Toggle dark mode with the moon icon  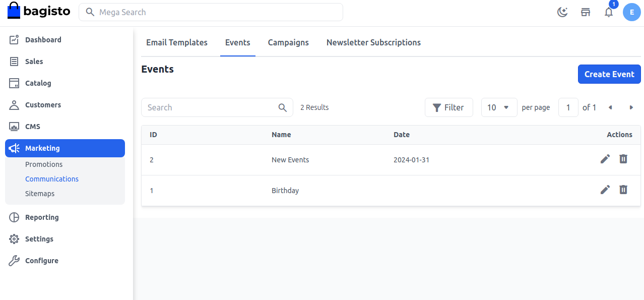pyautogui.click(x=562, y=12)
